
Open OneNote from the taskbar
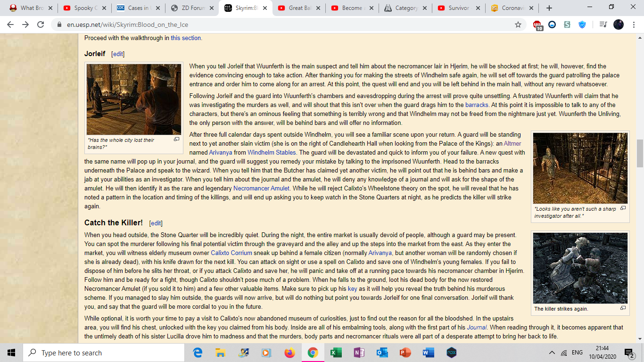(359, 353)
